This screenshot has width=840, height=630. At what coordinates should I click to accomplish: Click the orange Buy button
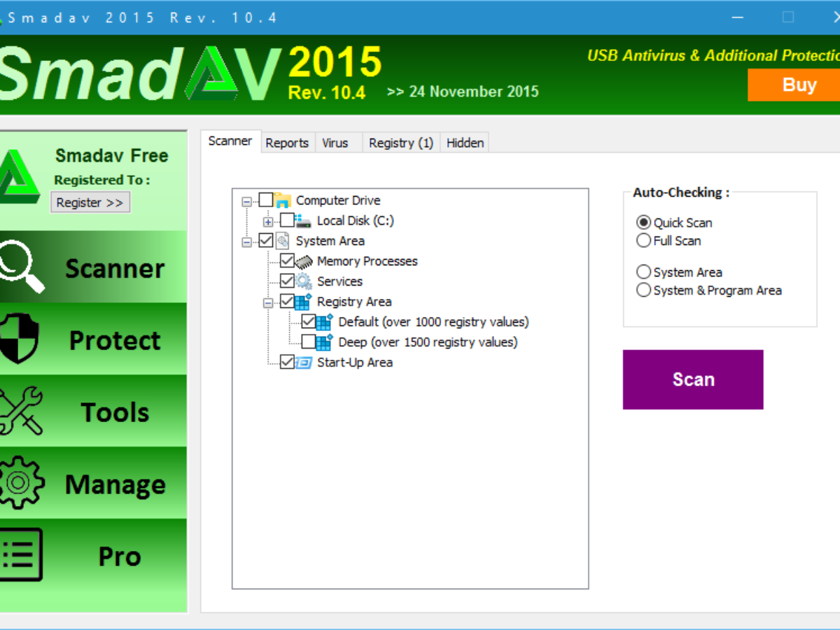pyautogui.click(x=794, y=85)
